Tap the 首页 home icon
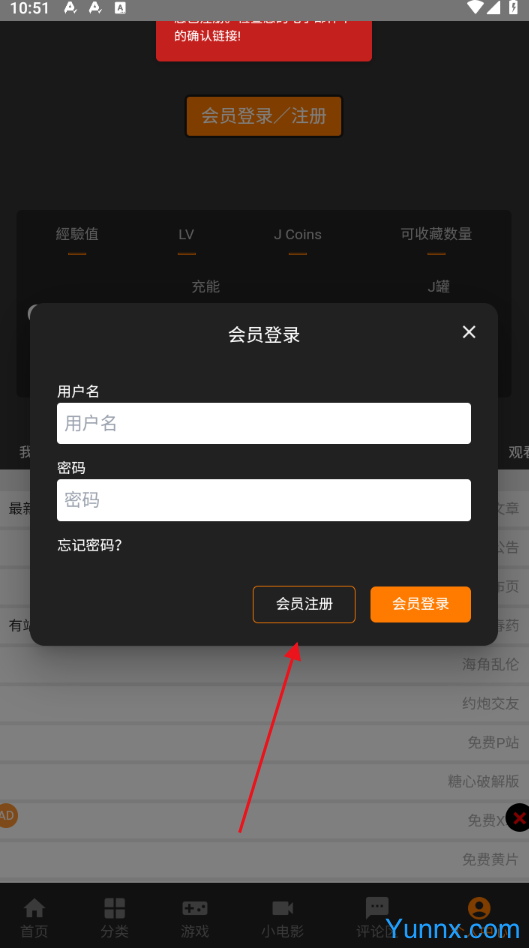This screenshot has width=529, height=948. click(x=34, y=907)
